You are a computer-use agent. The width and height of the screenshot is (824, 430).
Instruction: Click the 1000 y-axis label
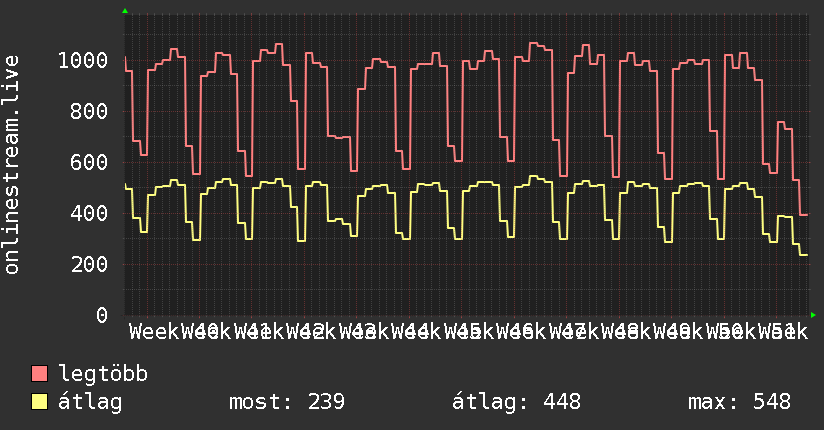(x=82, y=61)
